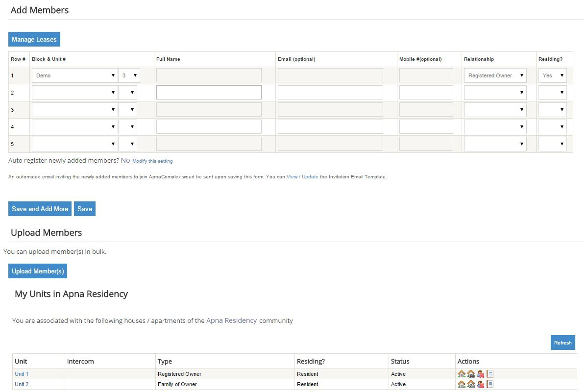The height and width of the screenshot is (392, 588).
Task: Open the row 1 Block dropdown showing Demo
Action: [x=74, y=75]
